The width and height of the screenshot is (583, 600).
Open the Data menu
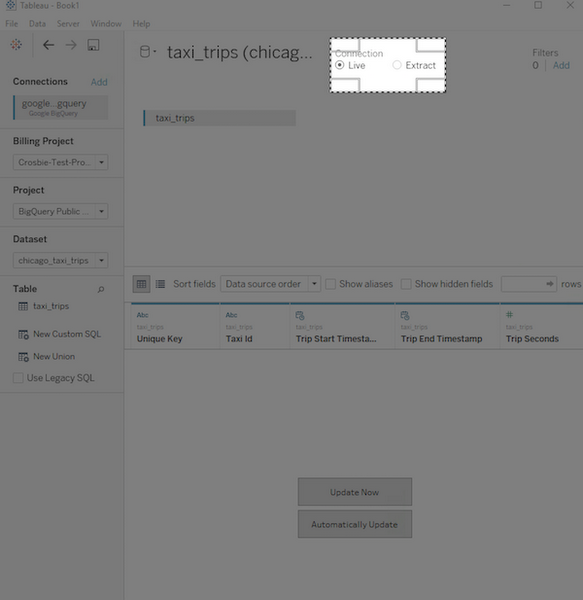pyautogui.click(x=37, y=24)
